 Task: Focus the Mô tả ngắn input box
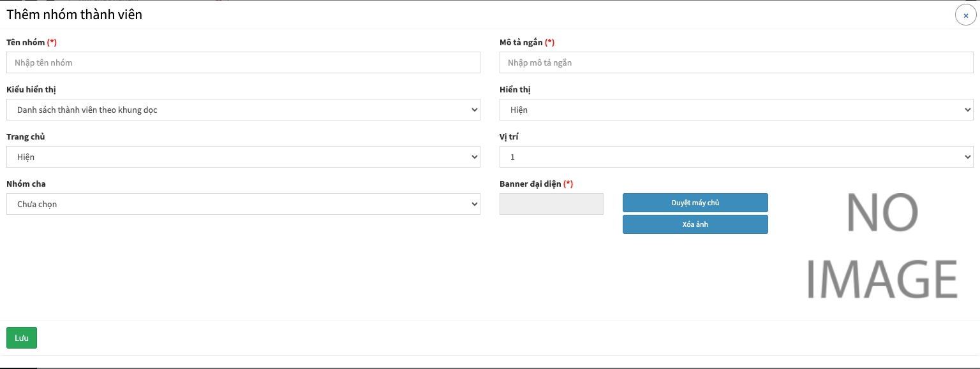tap(736, 62)
